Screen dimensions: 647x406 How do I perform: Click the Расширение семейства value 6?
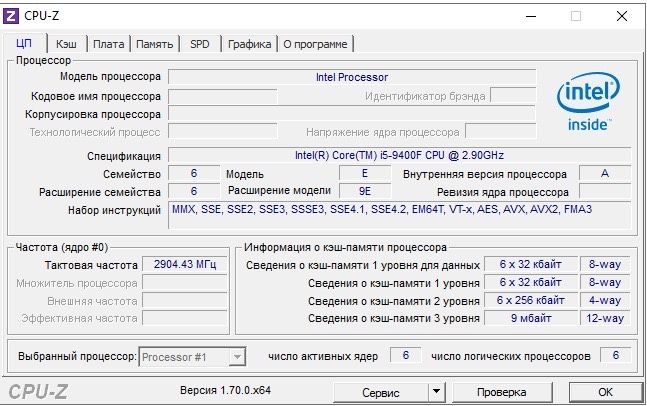(194, 191)
